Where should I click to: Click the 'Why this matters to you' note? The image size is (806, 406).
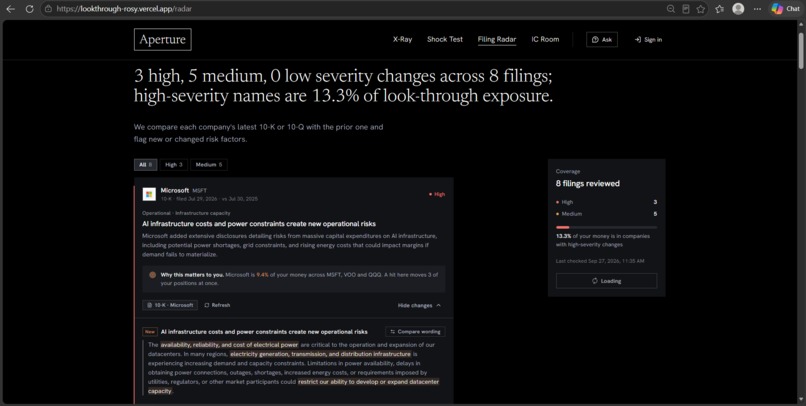pos(294,279)
